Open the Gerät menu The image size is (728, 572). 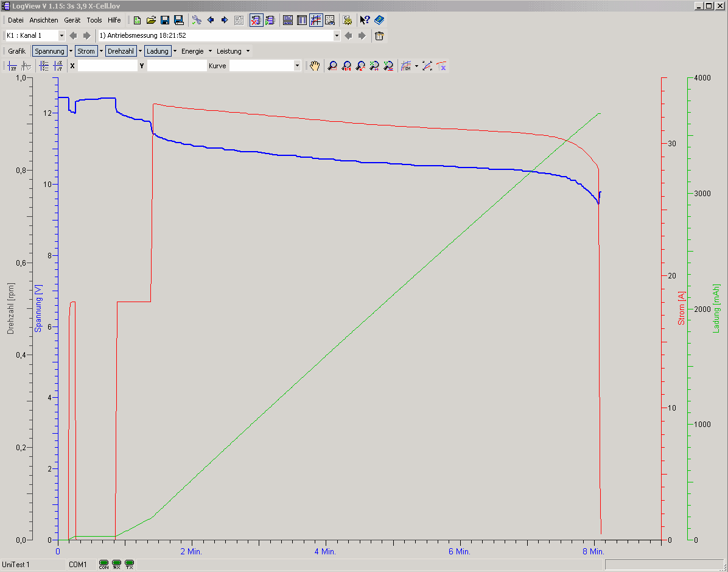coord(72,20)
